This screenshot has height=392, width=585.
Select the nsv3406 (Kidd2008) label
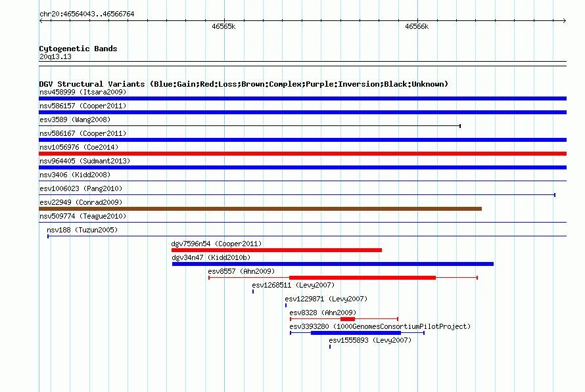75,175
